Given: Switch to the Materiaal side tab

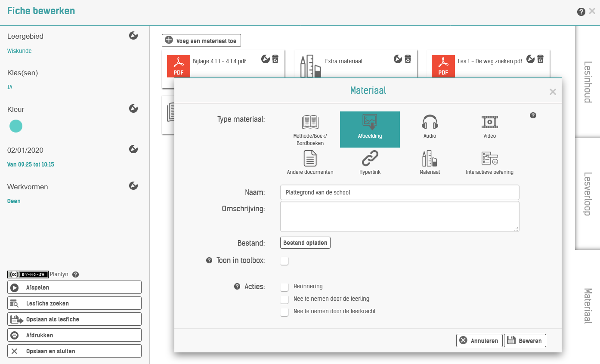Looking at the screenshot, I should [x=588, y=306].
